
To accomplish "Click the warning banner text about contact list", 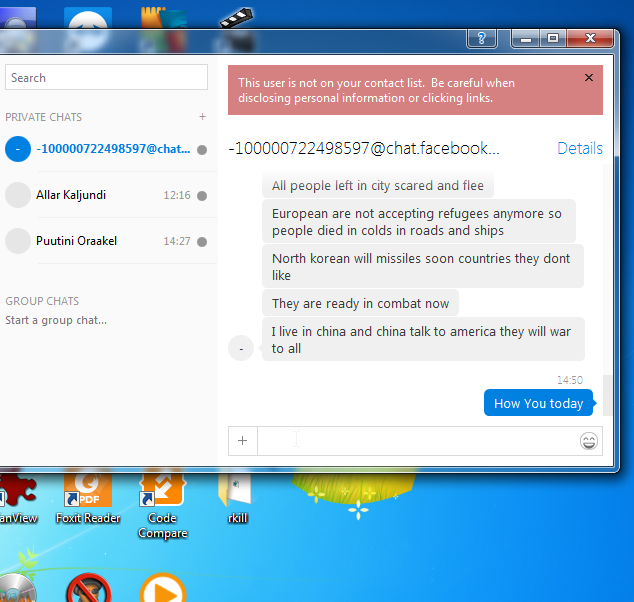I will (376, 90).
